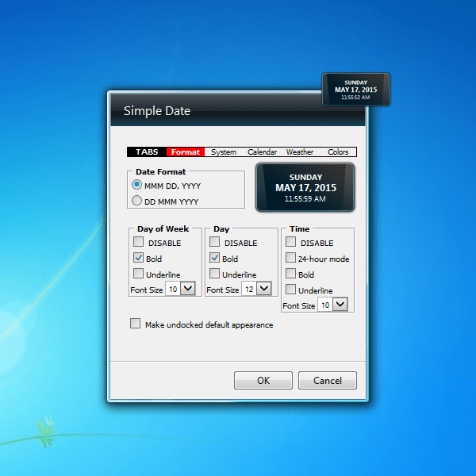Switch to the System tab
Viewport: 476px width, 476px height.
pos(224,152)
